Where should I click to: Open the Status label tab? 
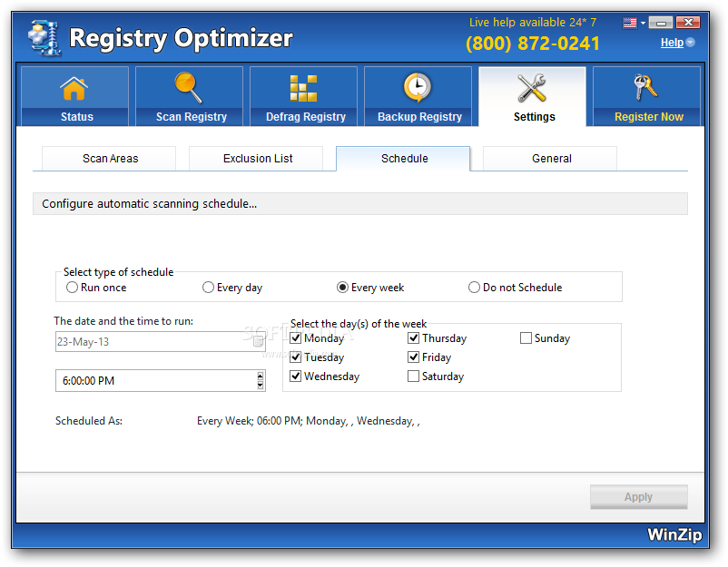[x=76, y=117]
